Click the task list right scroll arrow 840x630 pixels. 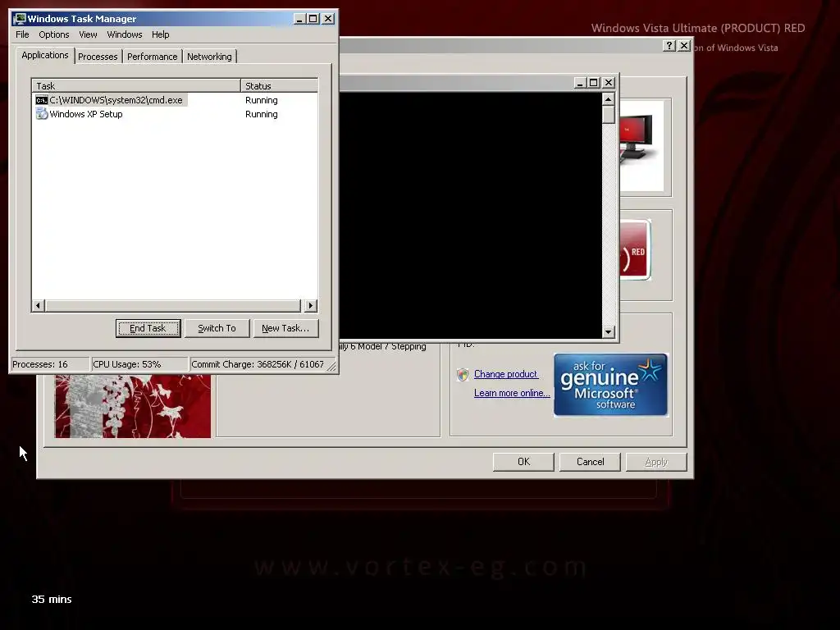311,305
